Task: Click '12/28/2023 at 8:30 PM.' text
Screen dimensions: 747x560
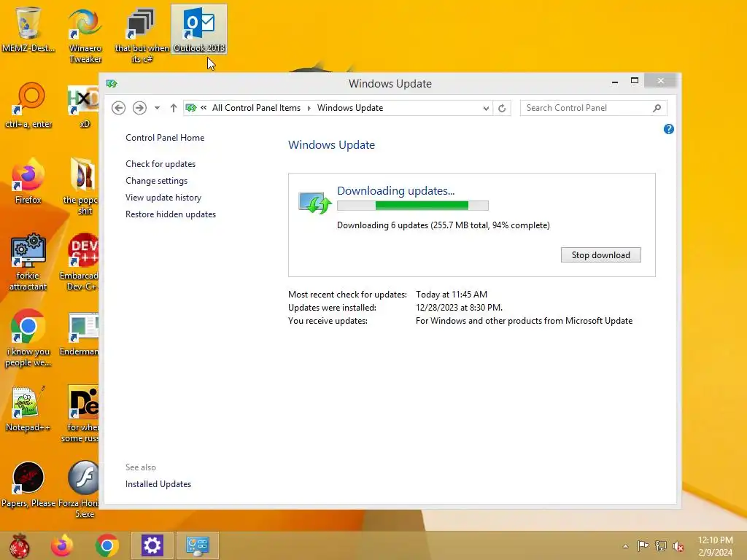Action: (x=459, y=308)
